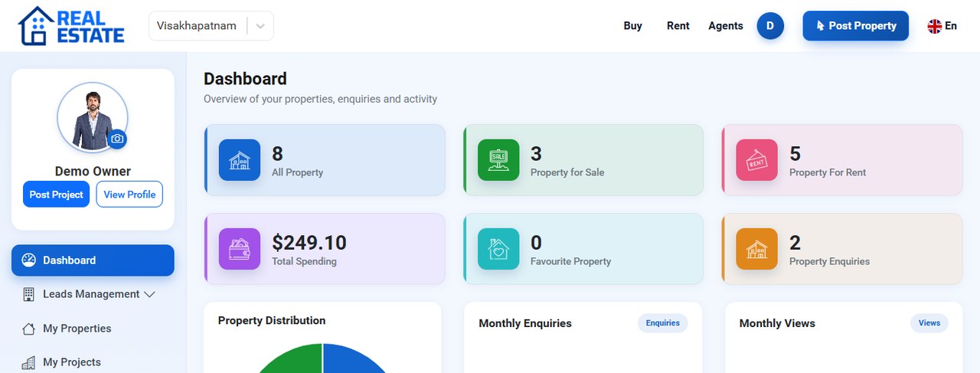Viewport: 980px width, 373px height.
Task: Click the Real Estate house logo
Action: point(71,25)
